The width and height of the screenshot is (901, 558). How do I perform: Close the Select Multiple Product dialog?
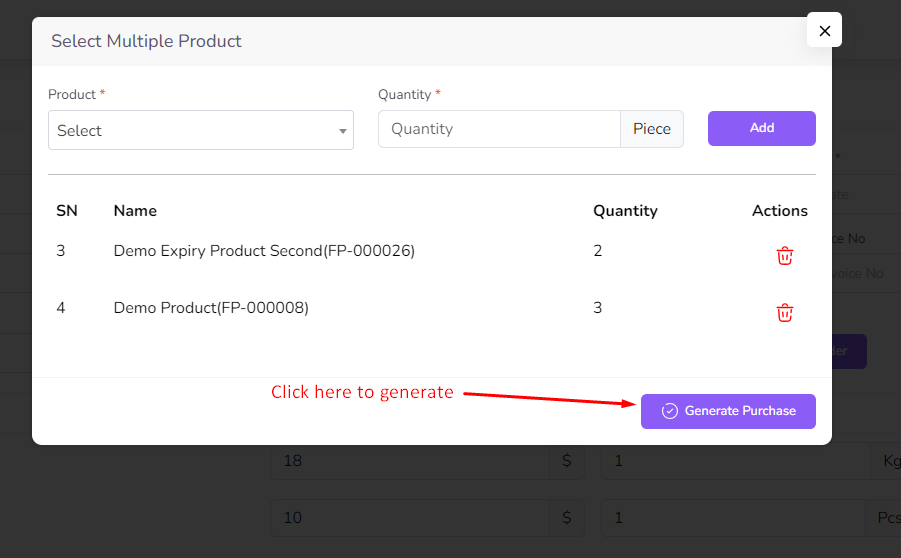(x=824, y=30)
